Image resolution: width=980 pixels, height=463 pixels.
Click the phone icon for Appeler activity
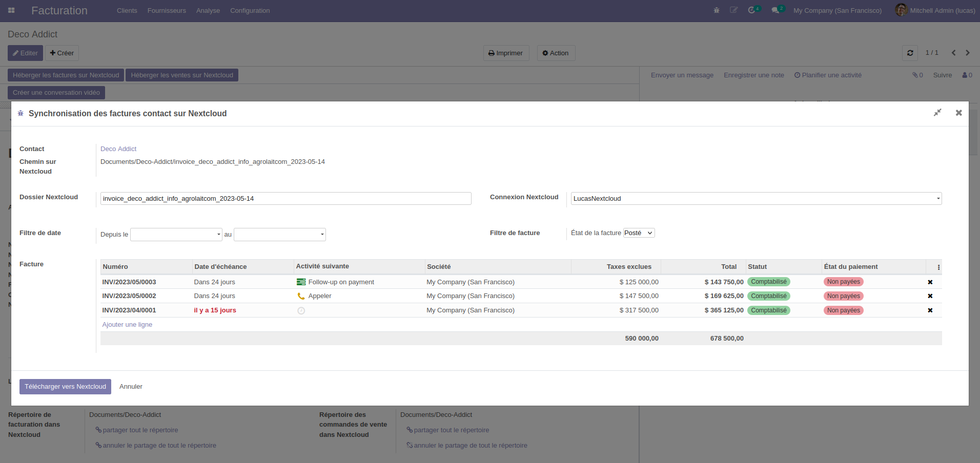coord(301,296)
